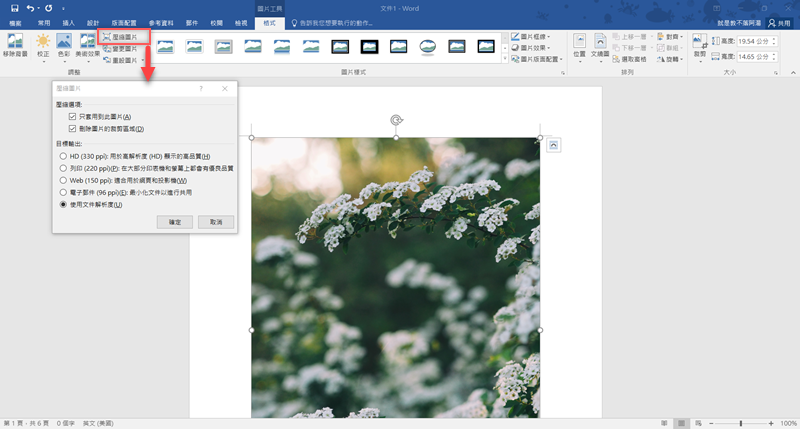Uncheck 刪除圖片的裁剪區域 checkbox
The height and width of the screenshot is (429, 800).
pyautogui.click(x=73, y=129)
